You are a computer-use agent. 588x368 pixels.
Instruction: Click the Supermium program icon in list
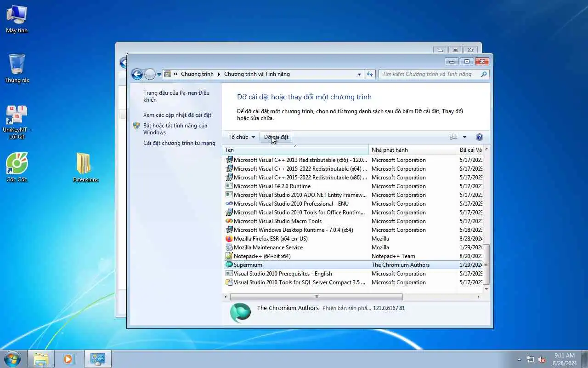click(x=229, y=264)
